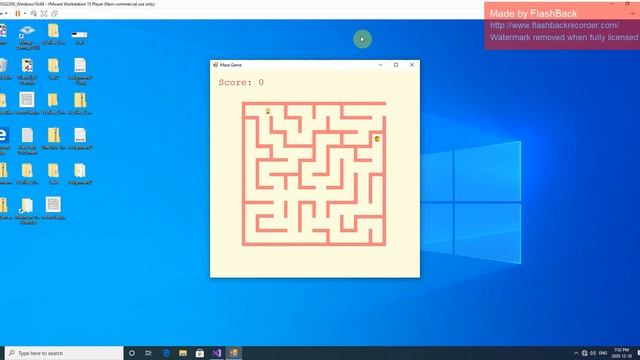The image size is (640, 360).
Task: Switch to Visual Studio in the taskbar
Action: click(217, 353)
